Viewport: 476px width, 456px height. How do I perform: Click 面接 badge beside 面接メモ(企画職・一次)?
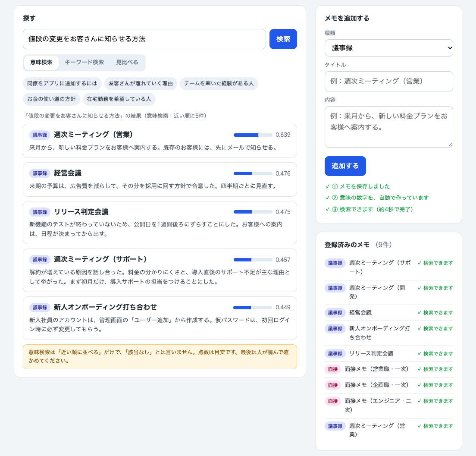coord(333,385)
